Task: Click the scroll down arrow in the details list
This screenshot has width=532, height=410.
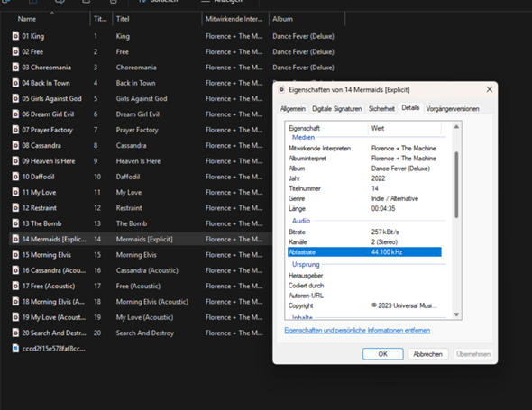Action: (456, 314)
